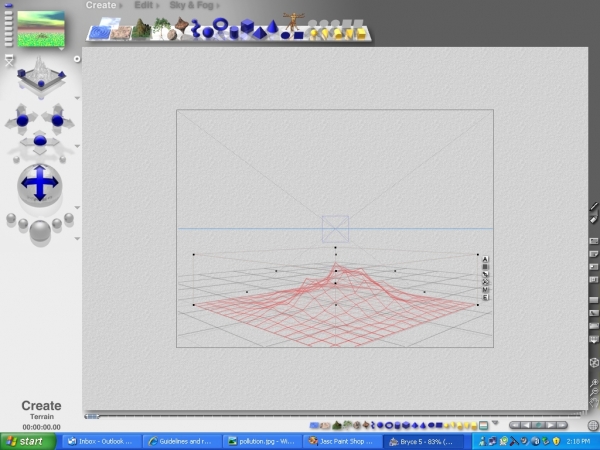
Task: Select the zoom in magnifier tool
Action: (x=594, y=383)
